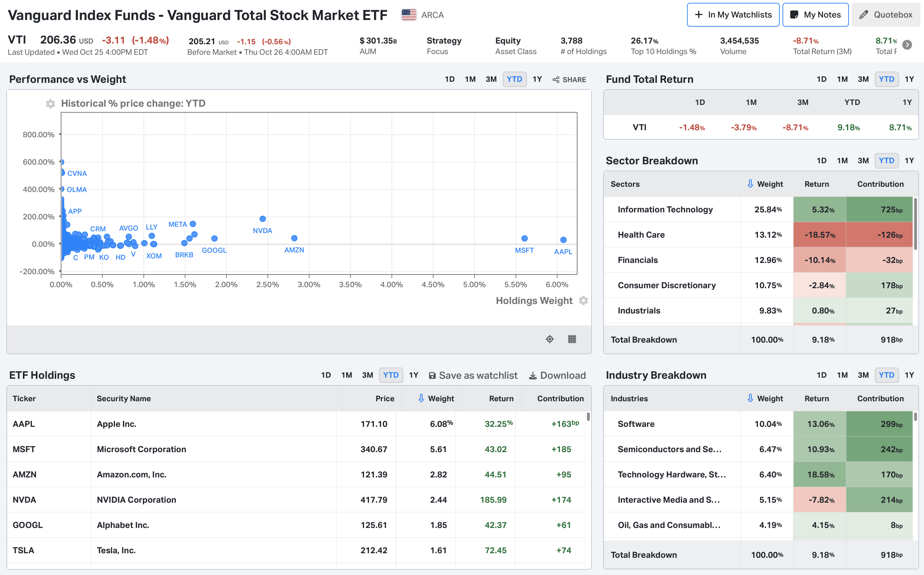Sort Sector Breakdown by Return column
Screen dimensions: 924x575
coord(816,184)
